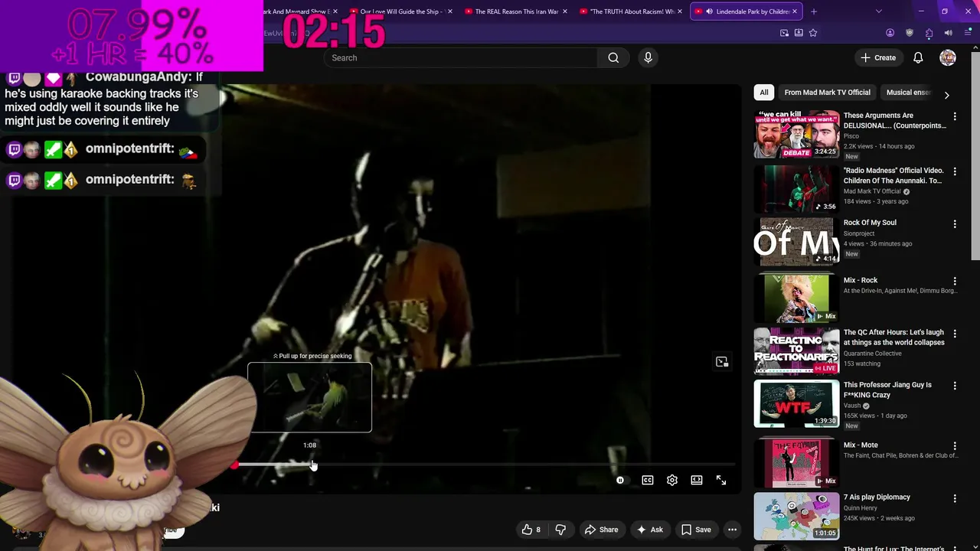Open menu for 'These Arguments Are DELUSIONAL' video

(x=955, y=116)
